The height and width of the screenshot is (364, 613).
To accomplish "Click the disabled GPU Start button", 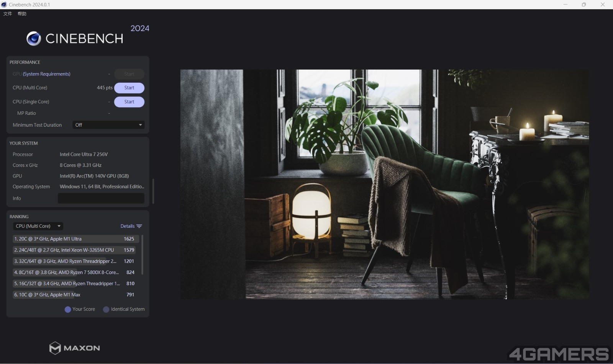I will [129, 74].
